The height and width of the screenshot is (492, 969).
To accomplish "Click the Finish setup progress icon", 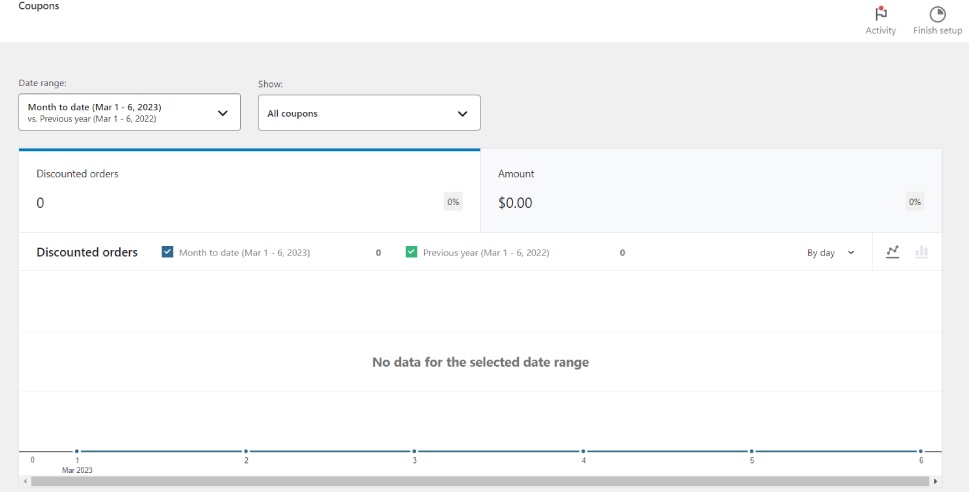I will (x=937, y=14).
